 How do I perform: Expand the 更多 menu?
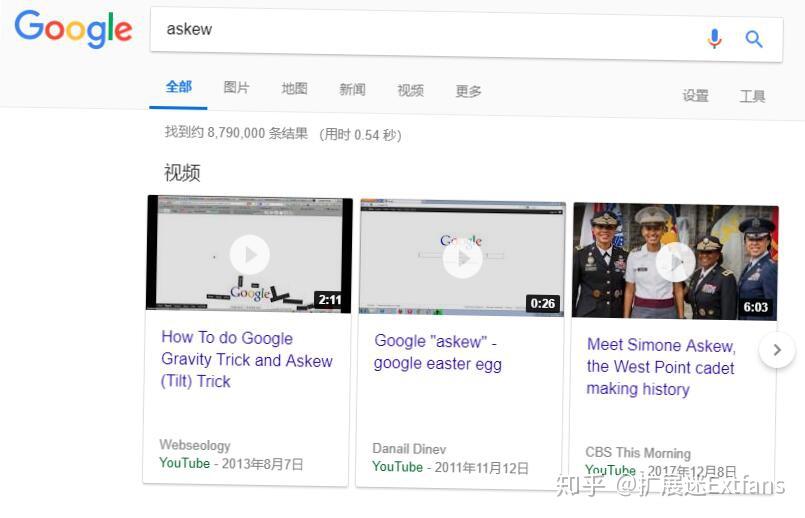[x=468, y=91]
